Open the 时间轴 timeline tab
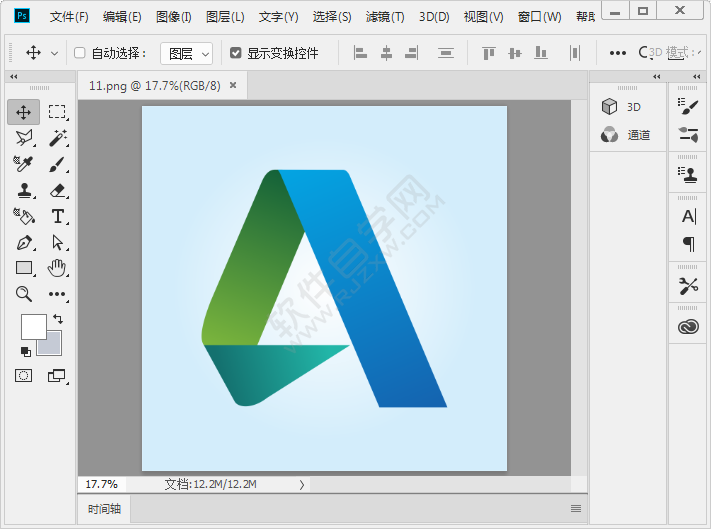Viewport: 711px width, 529px height. 104,509
